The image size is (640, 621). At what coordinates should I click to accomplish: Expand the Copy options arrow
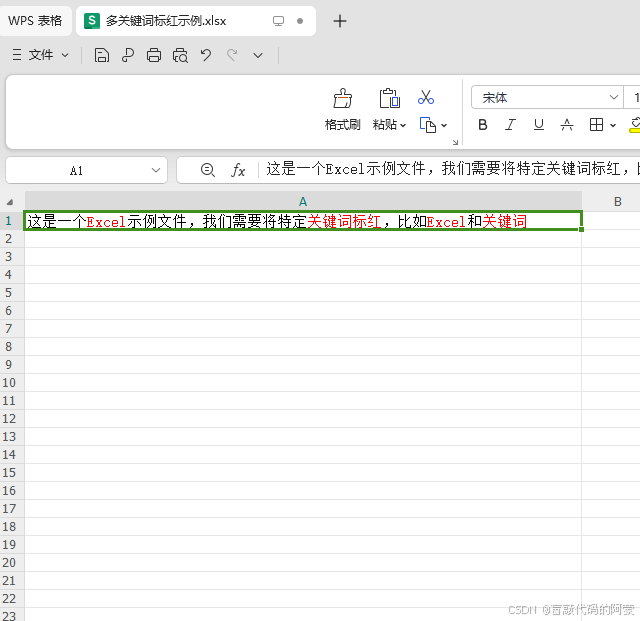444,125
